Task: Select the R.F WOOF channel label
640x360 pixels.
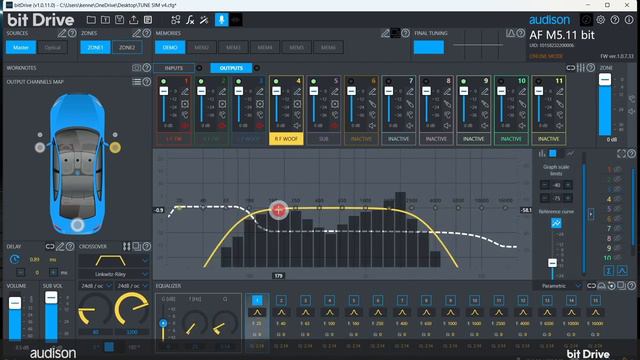Action: point(286,139)
